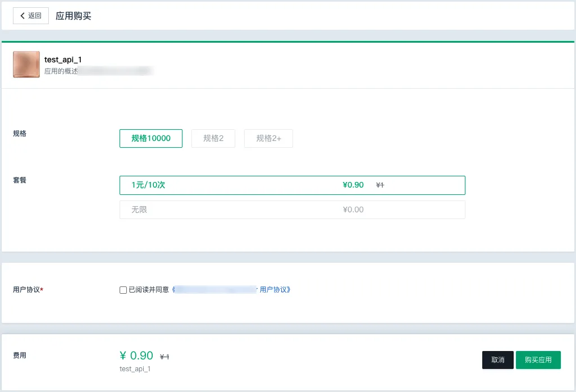Pick the 规格2+ spec option

pos(268,139)
